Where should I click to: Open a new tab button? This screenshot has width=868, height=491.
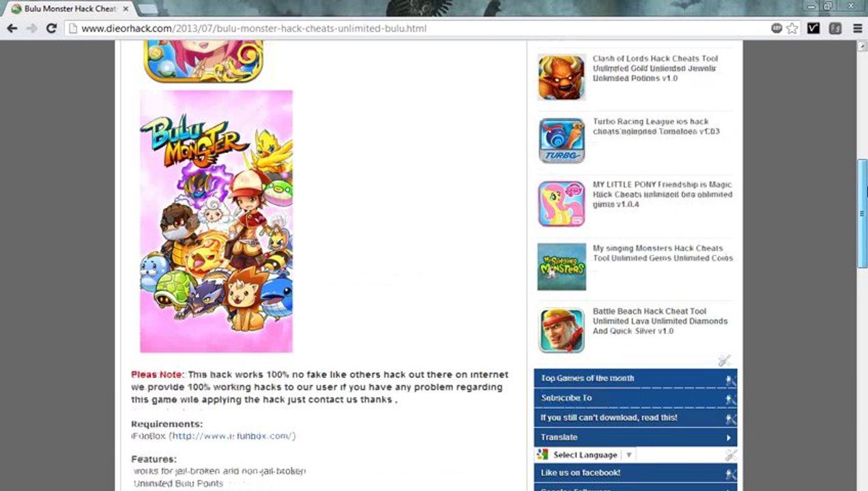[147, 9]
